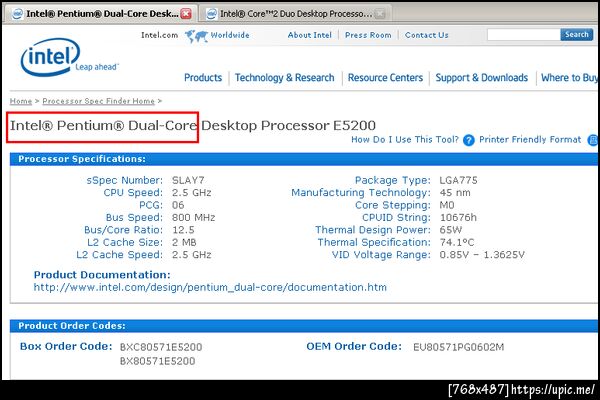
Task: Click the Product Order Codes header bar
Action: 304,326
